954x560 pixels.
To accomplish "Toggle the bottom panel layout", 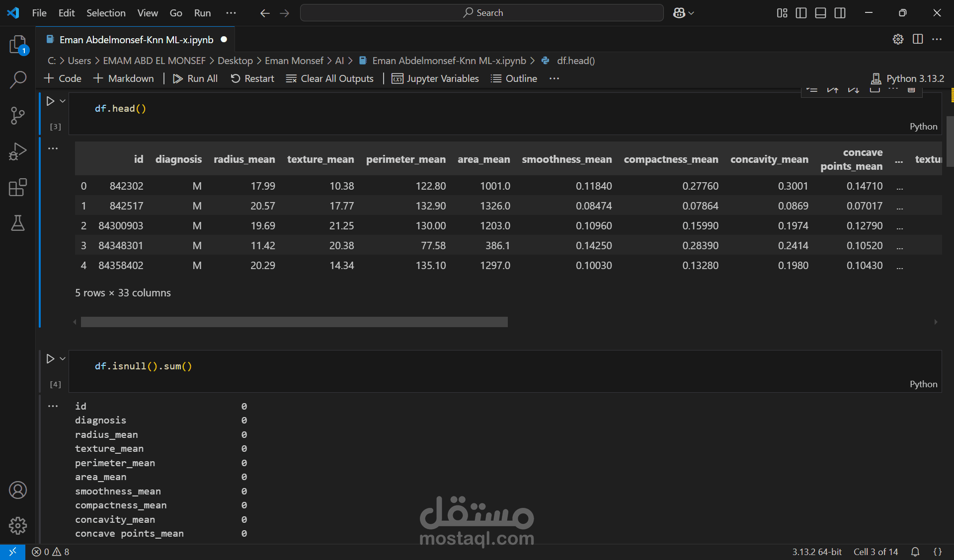I will point(820,13).
